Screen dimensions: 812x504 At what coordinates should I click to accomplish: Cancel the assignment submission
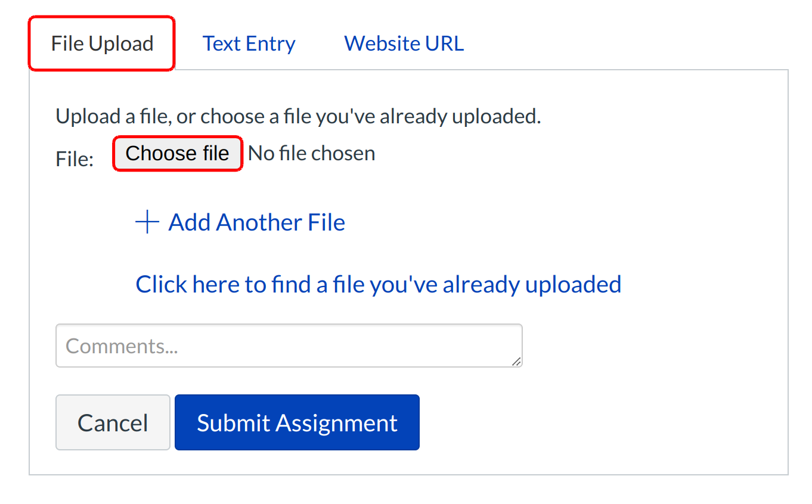click(x=113, y=422)
